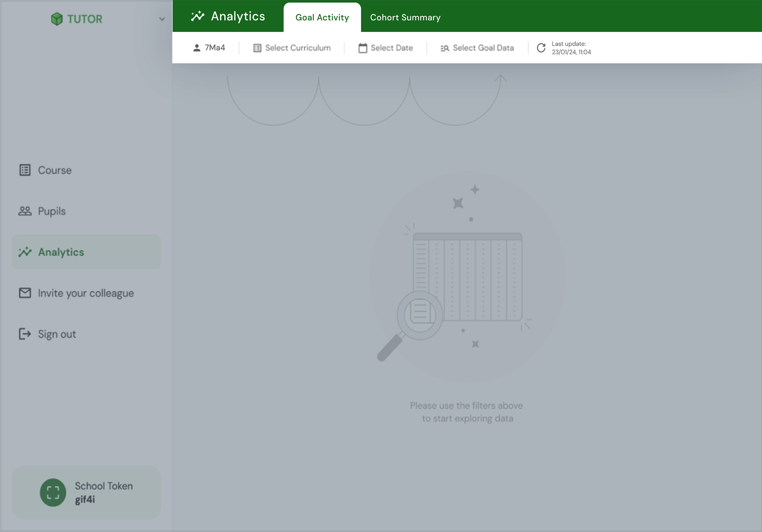762x532 pixels.
Task: Open the Select Goal Data filter
Action: pos(477,48)
